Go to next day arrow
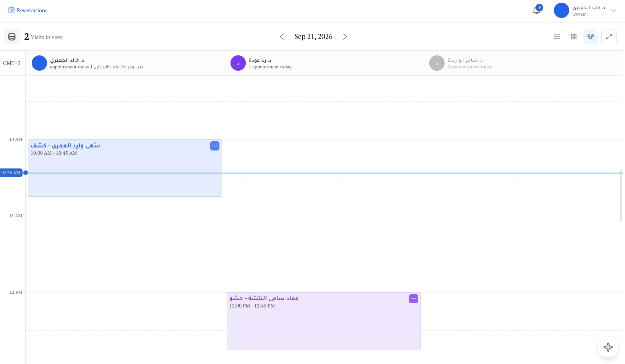Image resolution: width=625 pixels, height=364 pixels. click(x=345, y=37)
